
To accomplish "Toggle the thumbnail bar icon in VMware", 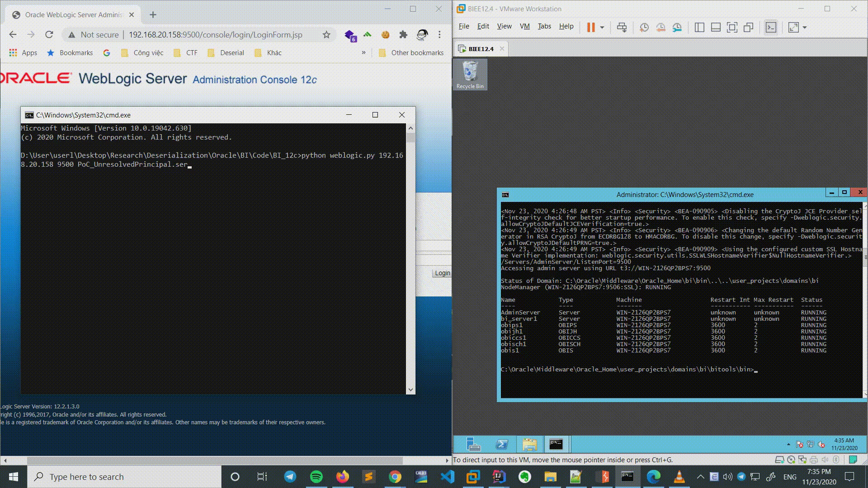I will coord(716,28).
